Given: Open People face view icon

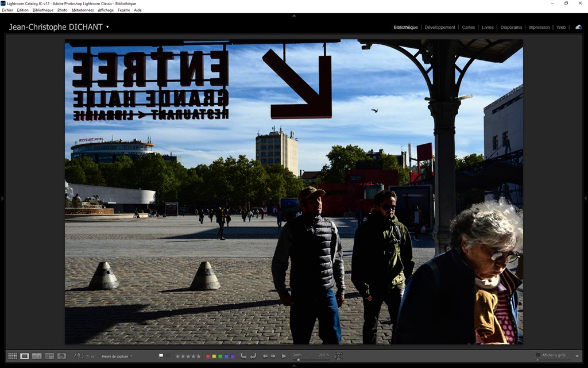Looking at the screenshot, I should [62, 356].
